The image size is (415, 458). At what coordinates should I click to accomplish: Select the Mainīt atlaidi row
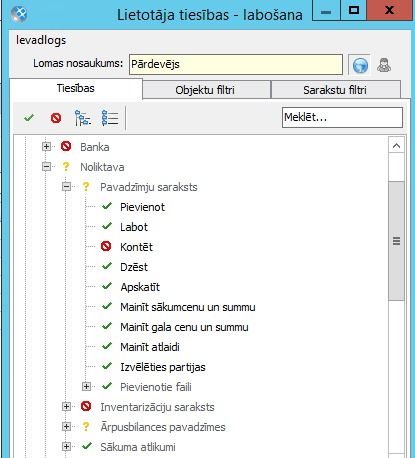tap(150, 347)
